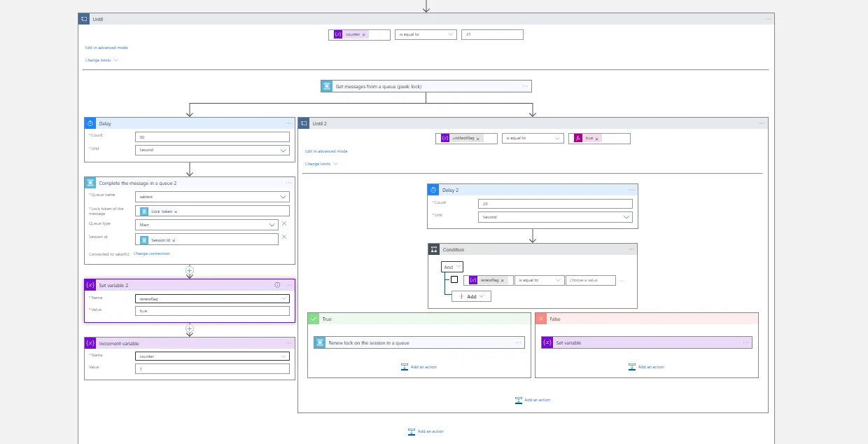Click the green True branch checkmark icon
Screen dimensions: 868x444
[x=314, y=319]
